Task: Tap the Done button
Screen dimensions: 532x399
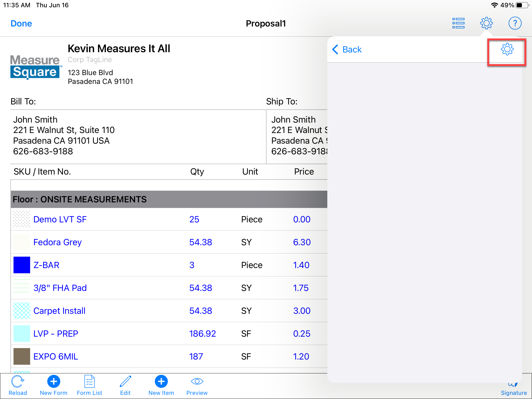Action: point(21,24)
